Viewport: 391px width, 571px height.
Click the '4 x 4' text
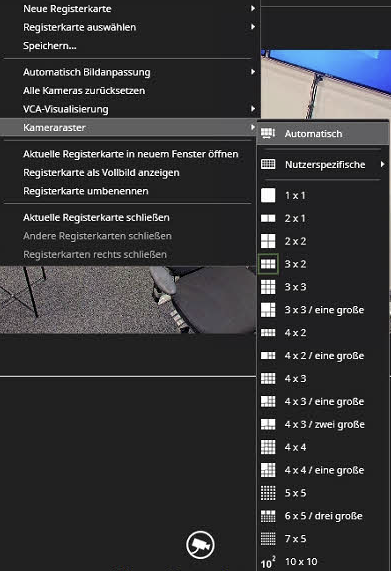coord(295,447)
